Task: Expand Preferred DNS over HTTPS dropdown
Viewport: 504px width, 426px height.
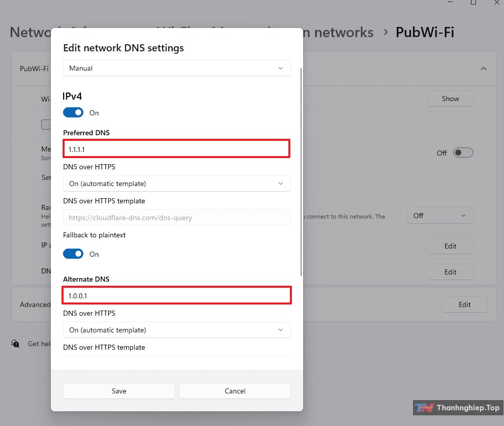Action: point(177,184)
